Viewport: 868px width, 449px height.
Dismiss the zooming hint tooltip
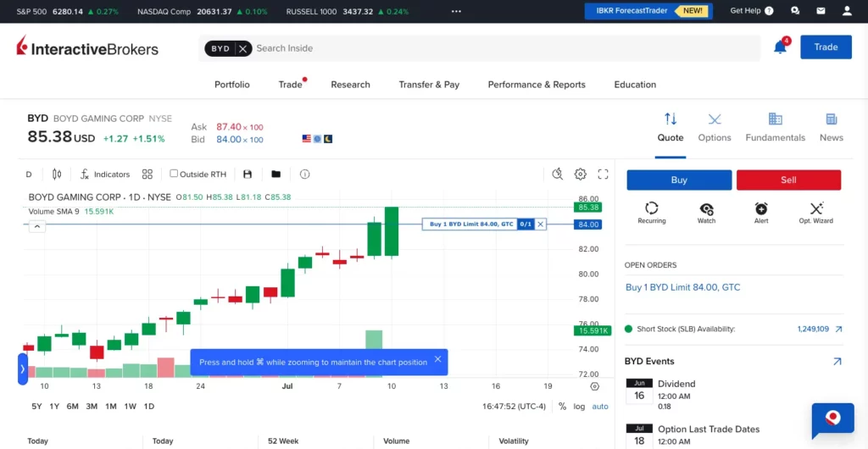[x=438, y=359]
